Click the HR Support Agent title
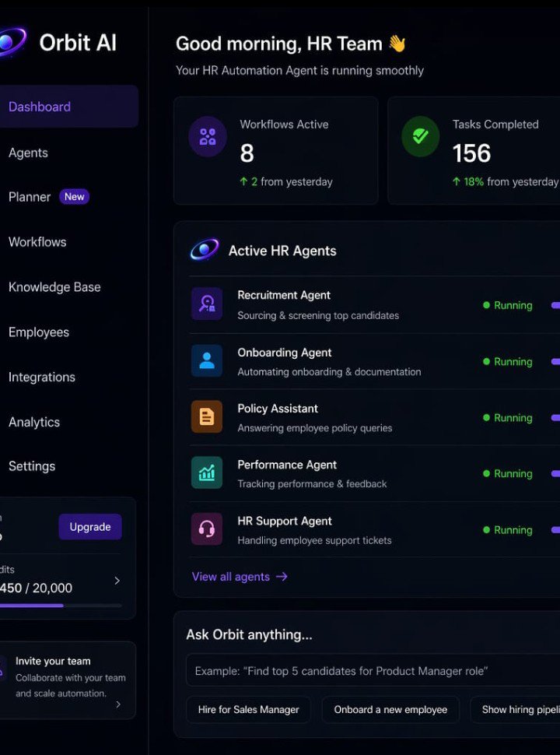This screenshot has width=560, height=755. pyautogui.click(x=285, y=521)
